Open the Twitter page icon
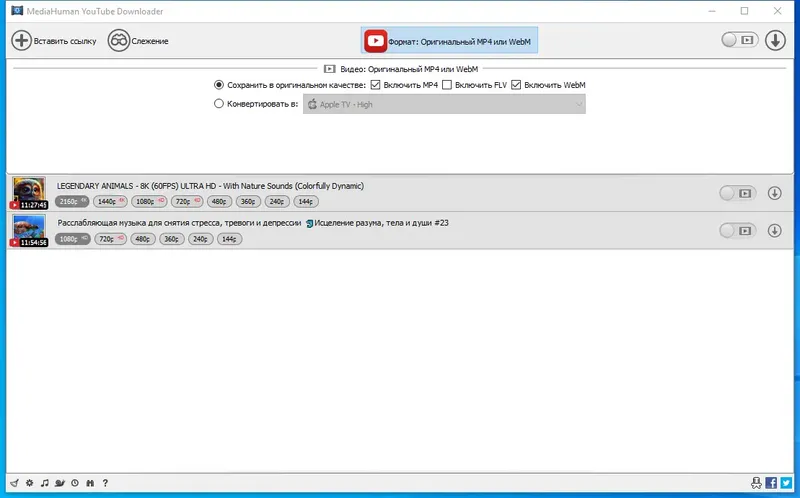Viewport: 800px width, 498px height. tap(786, 483)
